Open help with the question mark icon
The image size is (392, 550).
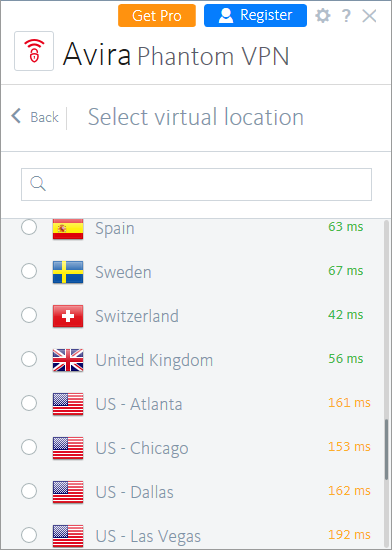[346, 16]
